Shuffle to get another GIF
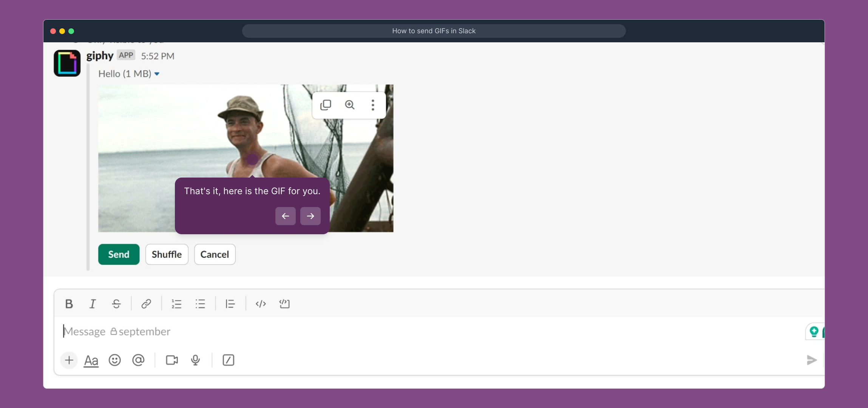The image size is (868, 408). (x=167, y=254)
